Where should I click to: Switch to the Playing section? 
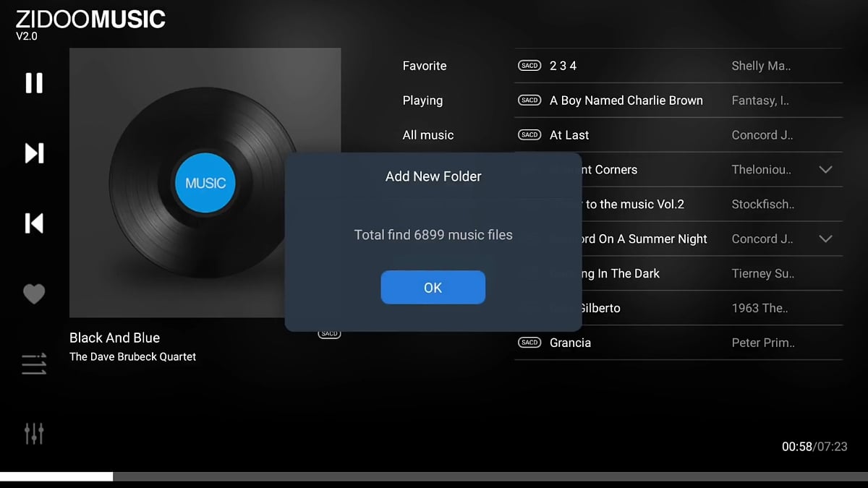(x=422, y=100)
